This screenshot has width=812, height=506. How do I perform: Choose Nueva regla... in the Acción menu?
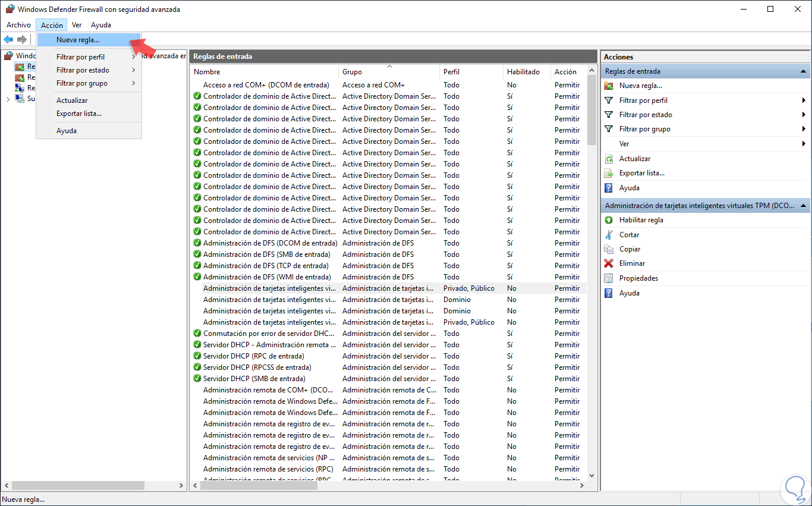pyautogui.click(x=89, y=40)
